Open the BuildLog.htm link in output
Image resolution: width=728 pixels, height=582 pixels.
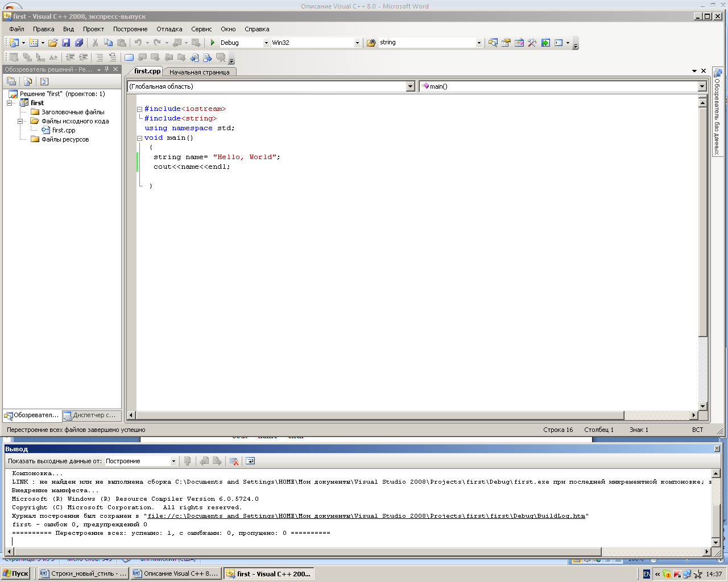click(x=367, y=516)
